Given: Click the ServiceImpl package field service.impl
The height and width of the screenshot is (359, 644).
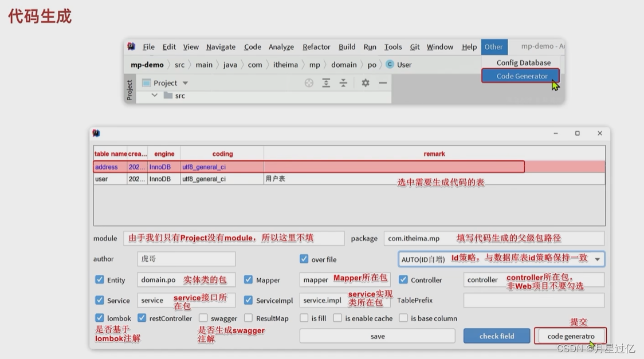Looking at the screenshot, I should click(344, 300).
